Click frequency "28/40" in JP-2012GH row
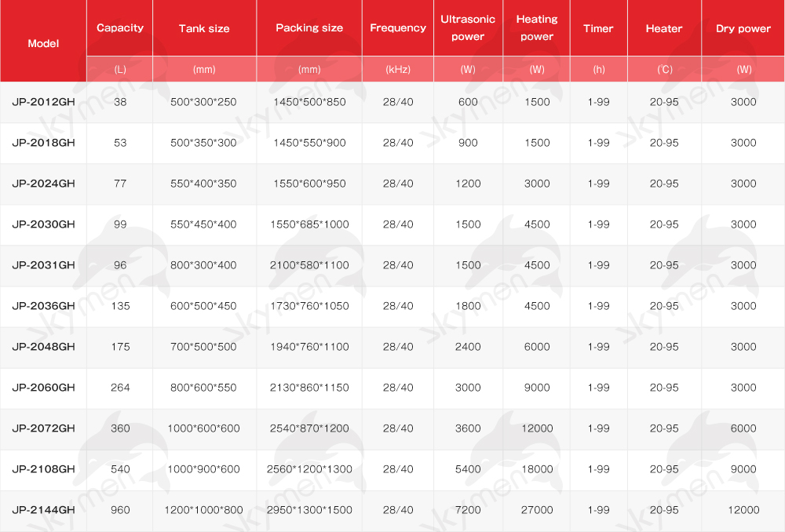 398,102
